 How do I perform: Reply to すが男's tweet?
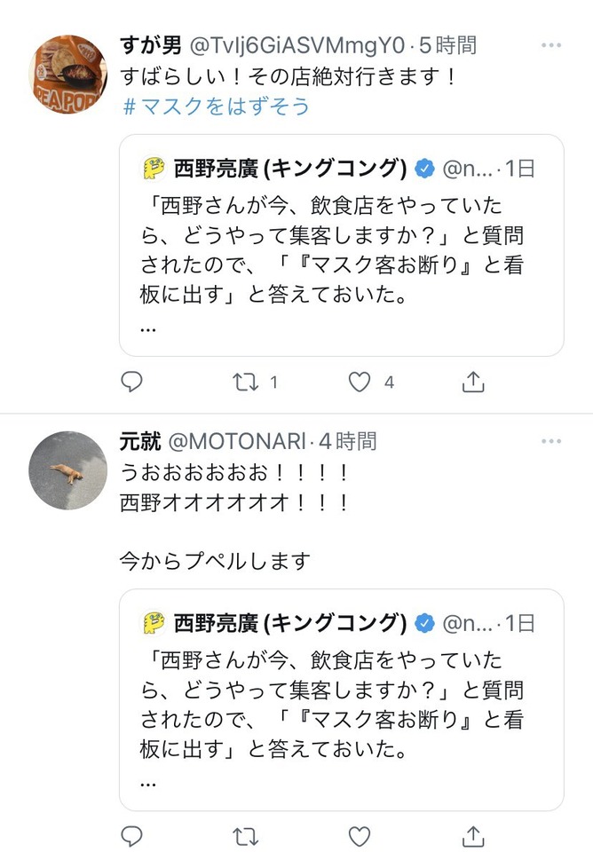click(x=131, y=383)
